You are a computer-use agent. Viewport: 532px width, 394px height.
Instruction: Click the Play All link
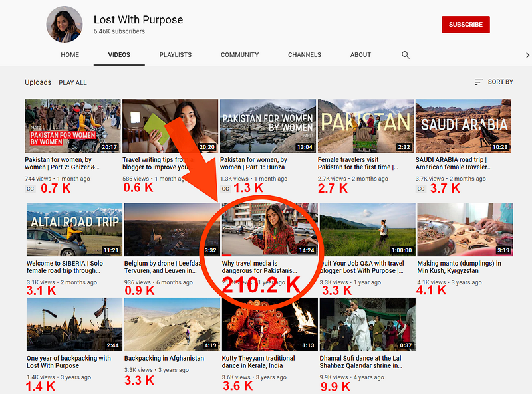tap(72, 83)
